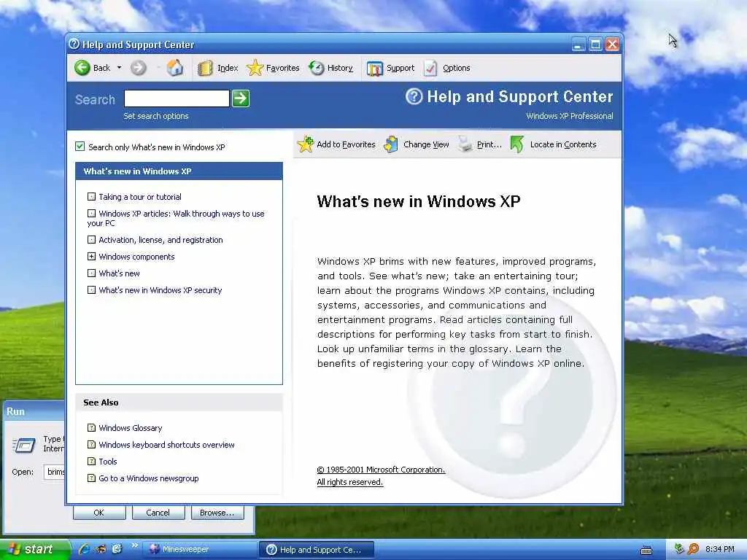Viewport: 747px width, 560px height.
Task: Open Activation, license, and registration topic
Action: click(x=160, y=240)
